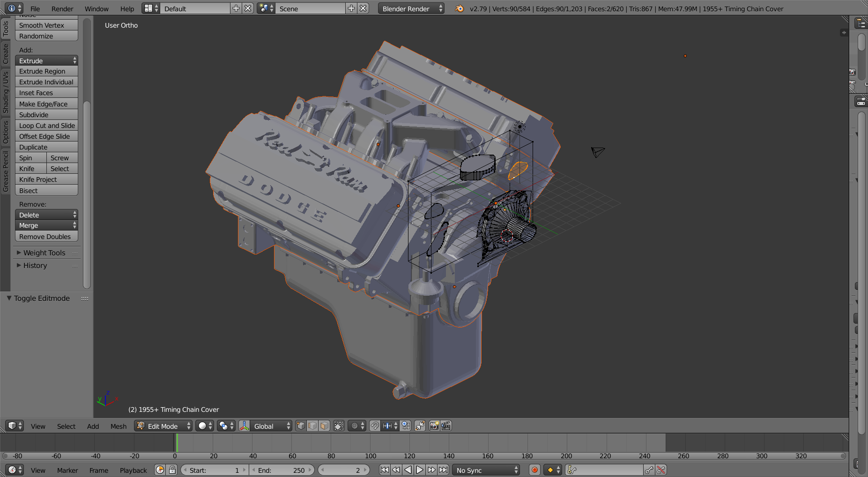Click Smooth Vertex button

click(x=46, y=25)
